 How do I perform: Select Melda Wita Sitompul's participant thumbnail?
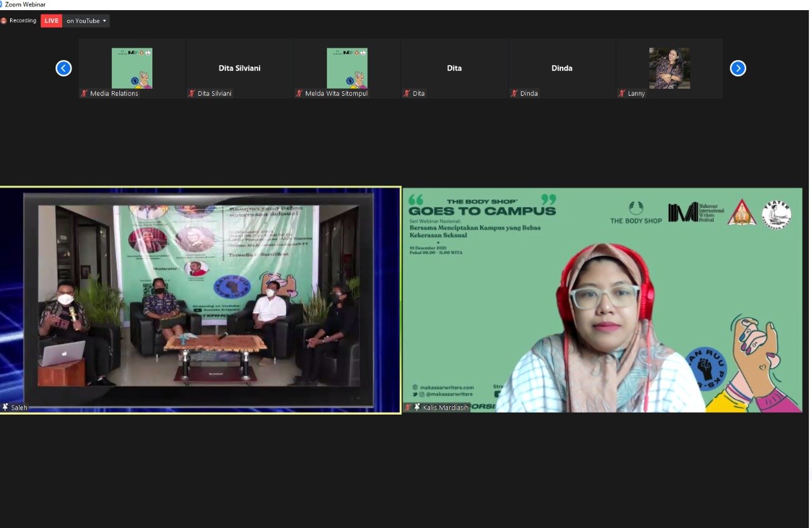click(347, 68)
